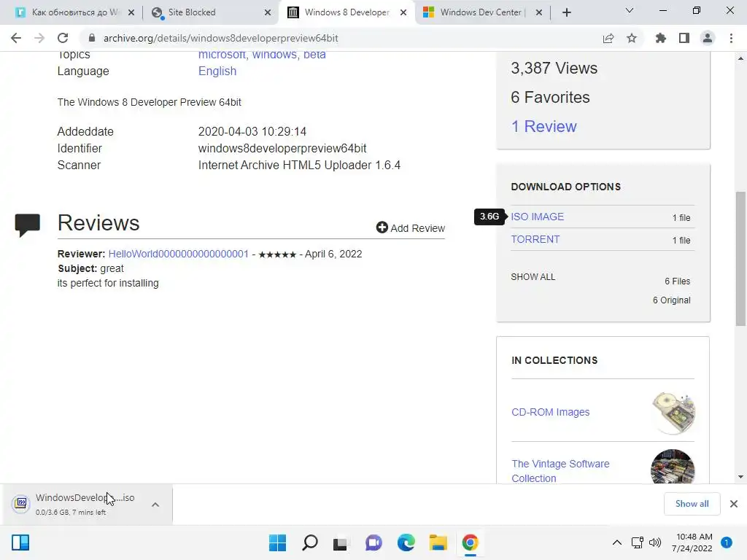Close the downloads bar
The image size is (747, 560).
(734, 504)
